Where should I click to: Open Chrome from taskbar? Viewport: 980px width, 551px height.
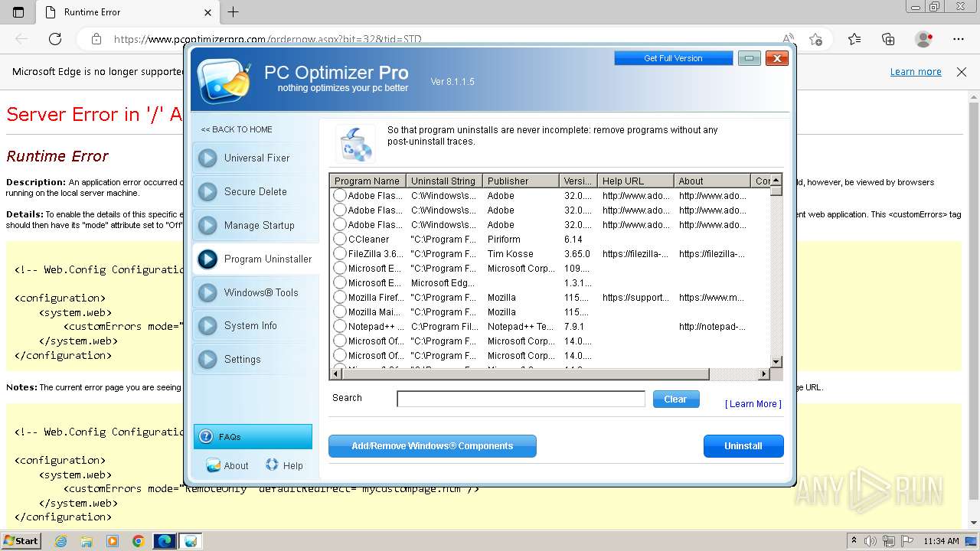[138, 541]
